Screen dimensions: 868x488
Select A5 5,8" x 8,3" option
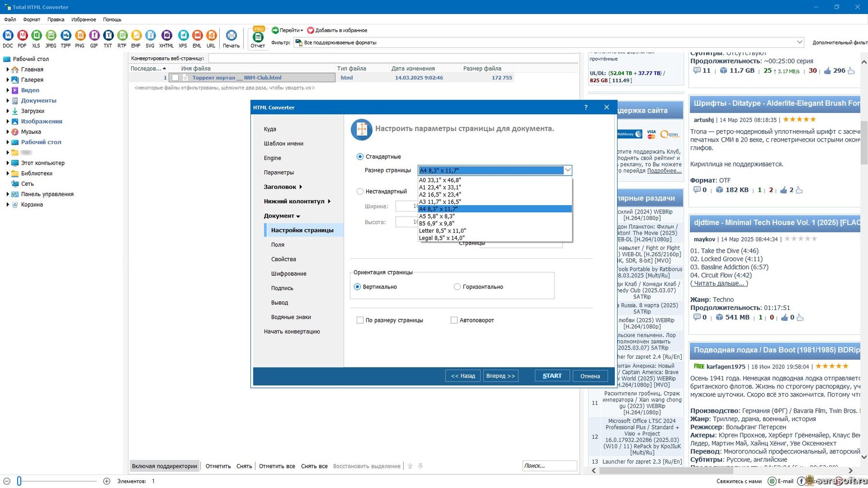(x=495, y=216)
